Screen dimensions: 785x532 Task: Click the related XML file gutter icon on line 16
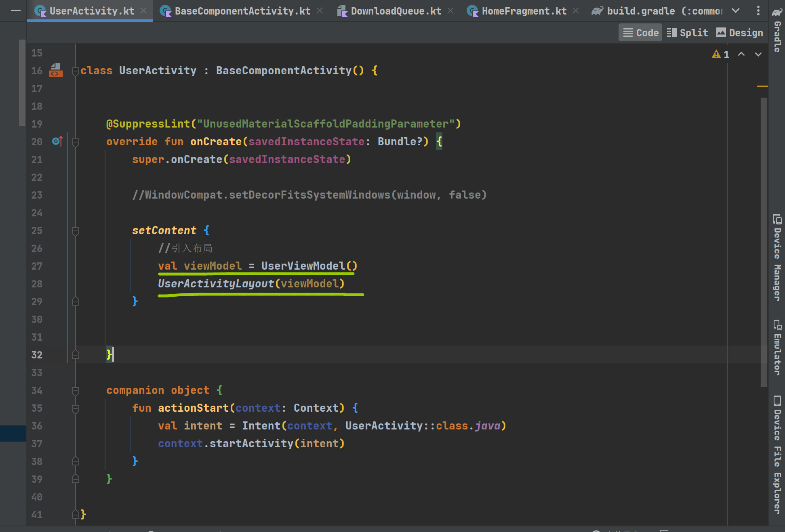pyautogui.click(x=56, y=70)
